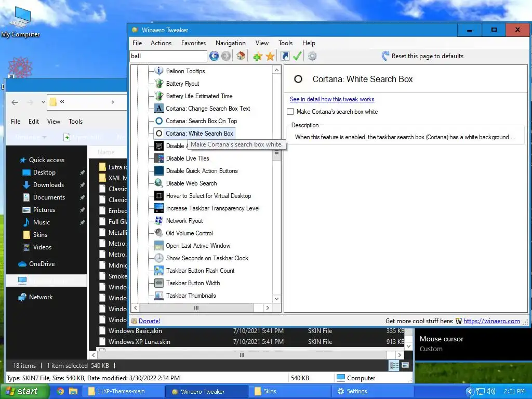Switch Explorer to large icons view
This screenshot has height=399, width=532.
tap(405, 365)
